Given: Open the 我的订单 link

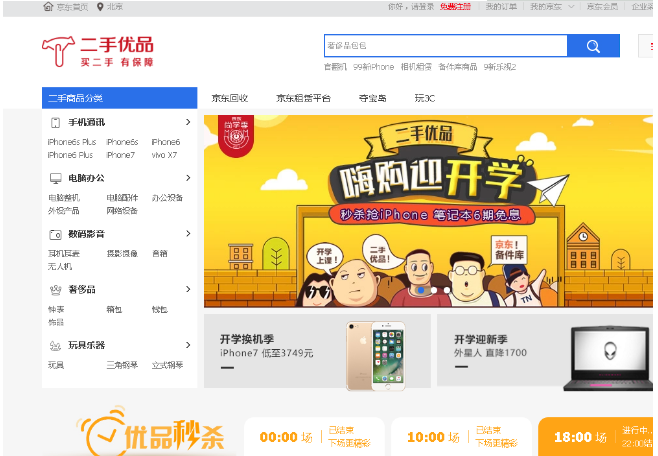Looking at the screenshot, I should click(x=501, y=7).
